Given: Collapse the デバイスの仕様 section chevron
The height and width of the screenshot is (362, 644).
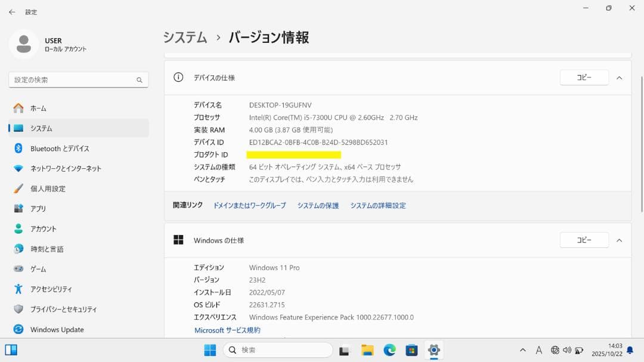Looking at the screenshot, I should (620, 78).
